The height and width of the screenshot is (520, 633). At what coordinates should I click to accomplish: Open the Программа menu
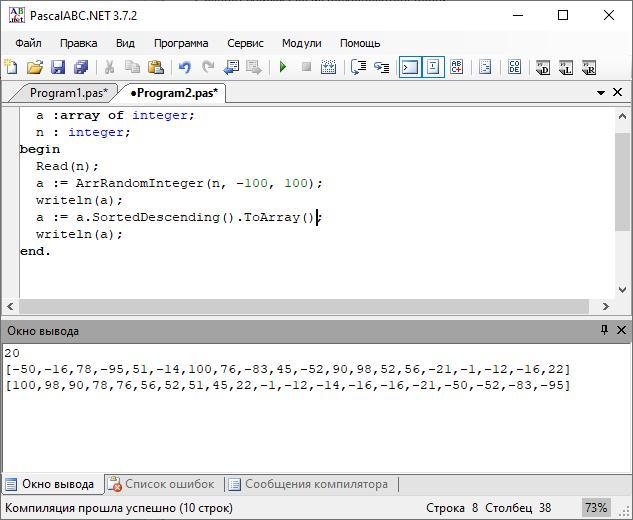point(181,43)
